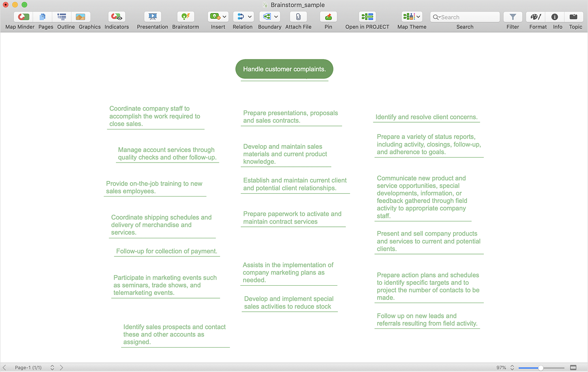Image resolution: width=588 pixels, height=372 pixels.
Task: Open the Filter tool
Action: pos(513,17)
